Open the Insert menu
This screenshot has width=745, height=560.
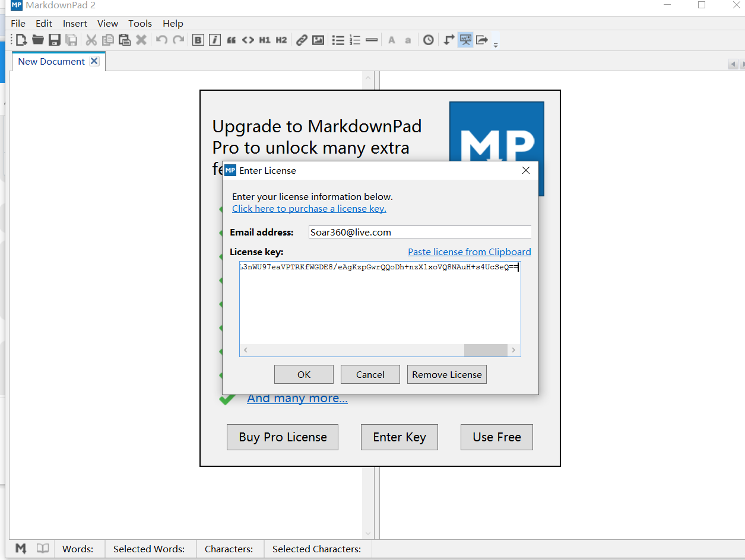pyautogui.click(x=75, y=24)
